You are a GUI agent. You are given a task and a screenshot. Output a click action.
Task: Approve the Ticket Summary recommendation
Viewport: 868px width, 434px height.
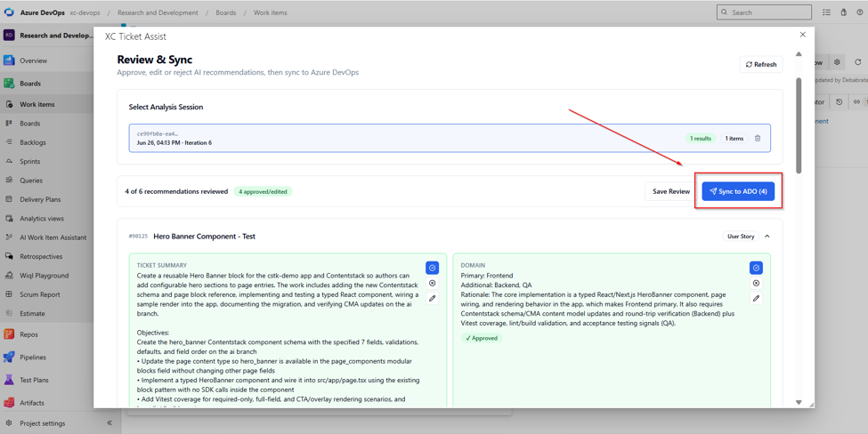tap(433, 268)
